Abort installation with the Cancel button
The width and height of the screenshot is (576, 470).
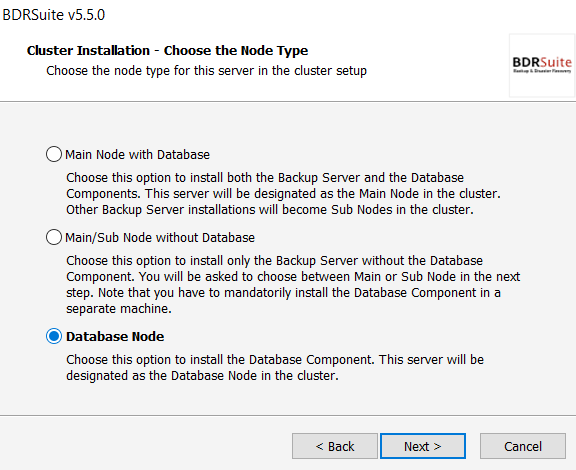[523, 446]
